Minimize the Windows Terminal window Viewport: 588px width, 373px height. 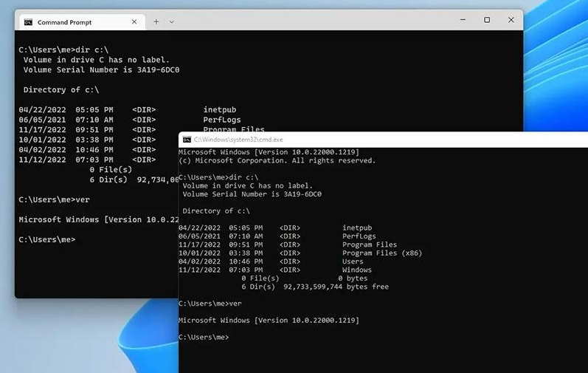463,20
